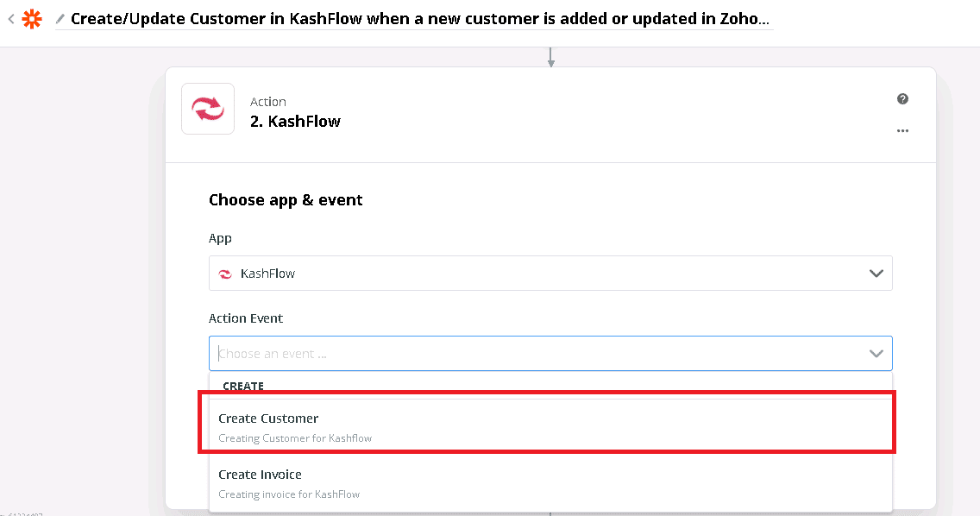980x516 pixels.
Task: Click the connector arrow above the action step
Action: click(x=550, y=58)
